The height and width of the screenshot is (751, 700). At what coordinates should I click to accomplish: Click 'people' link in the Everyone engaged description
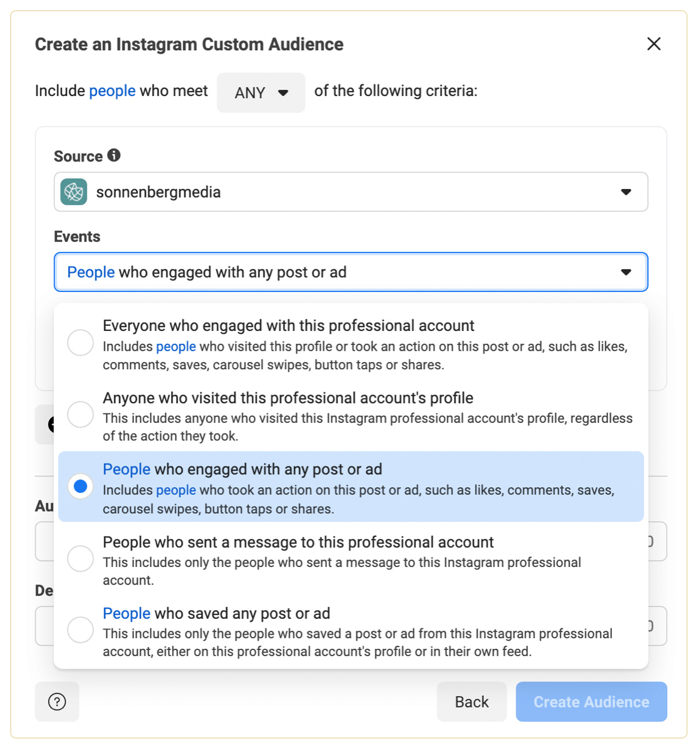coord(176,347)
